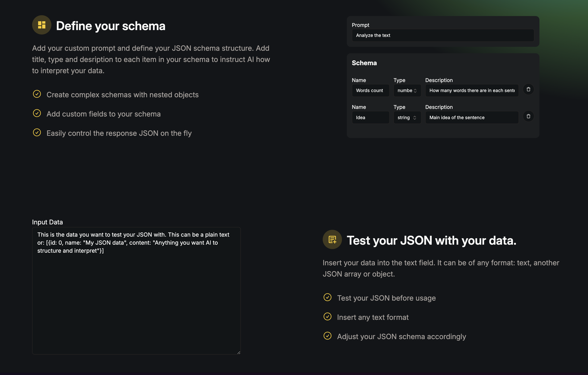Viewport: 588px width, 375px height.
Task: Click checkmark beside Test your JSON before usage
Action: 327,297
